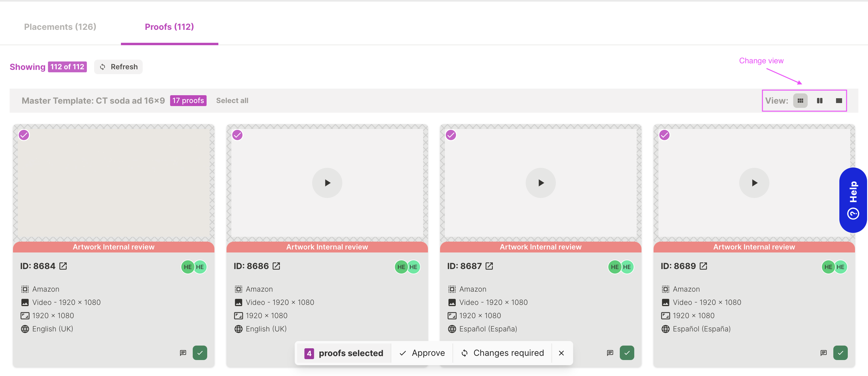Click the Refresh button

118,67
